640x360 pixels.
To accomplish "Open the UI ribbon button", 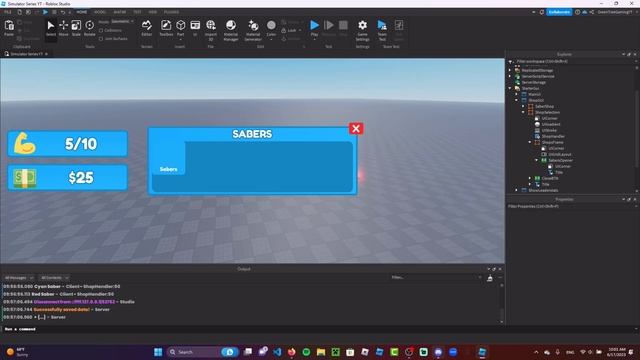I will coord(195,28).
